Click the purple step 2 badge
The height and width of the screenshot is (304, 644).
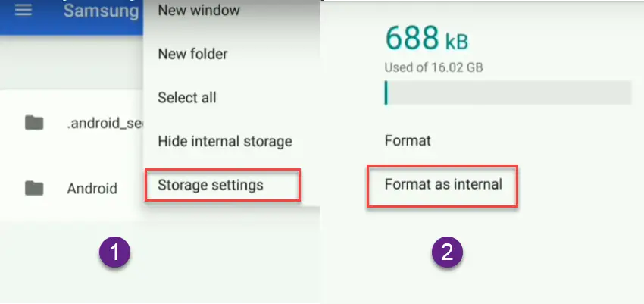447,252
